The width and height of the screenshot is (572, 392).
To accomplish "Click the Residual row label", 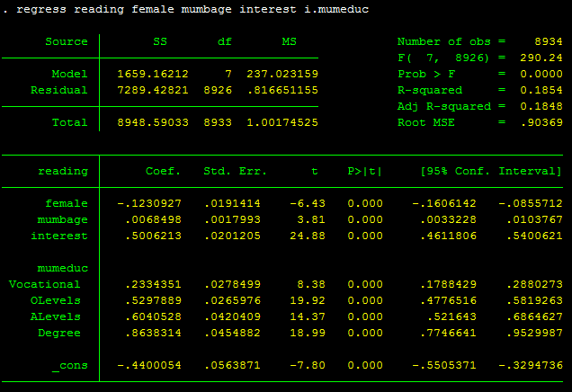I will point(59,90).
